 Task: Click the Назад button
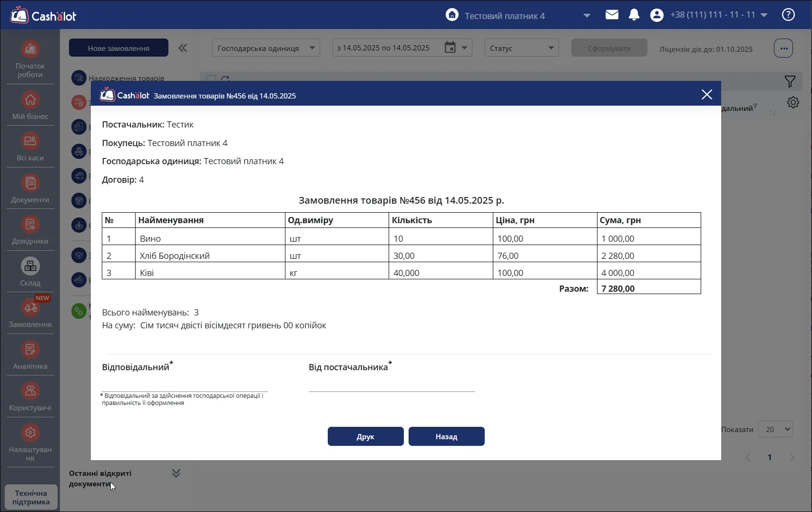pyautogui.click(x=446, y=436)
